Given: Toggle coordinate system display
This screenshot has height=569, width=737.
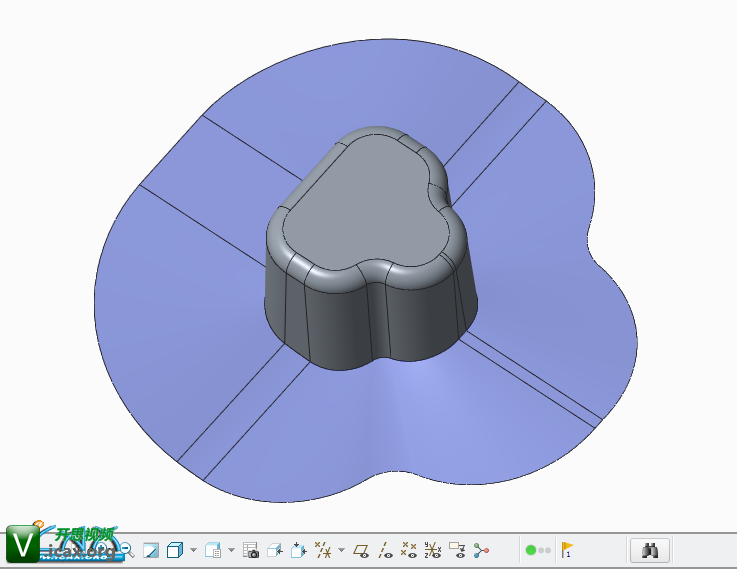Looking at the screenshot, I should (x=432, y=550).
